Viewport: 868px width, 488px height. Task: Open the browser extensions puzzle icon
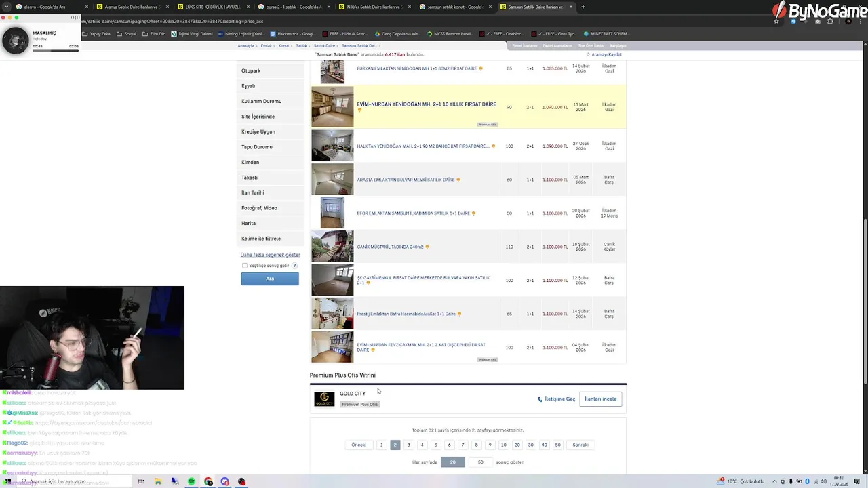(x=830, y=21)
